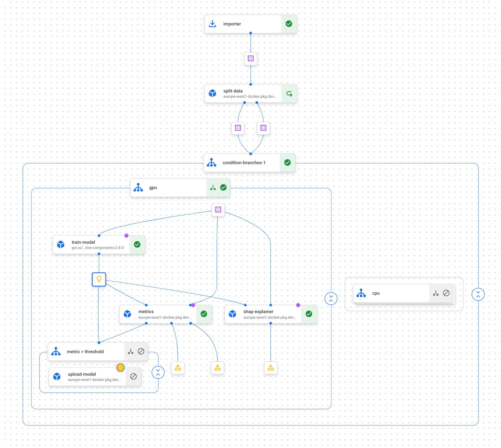Select the condition-branches-1 label

244,163
